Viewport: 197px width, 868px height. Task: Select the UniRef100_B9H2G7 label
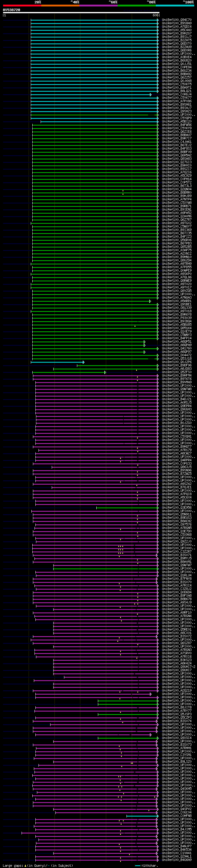coord(177,33)
